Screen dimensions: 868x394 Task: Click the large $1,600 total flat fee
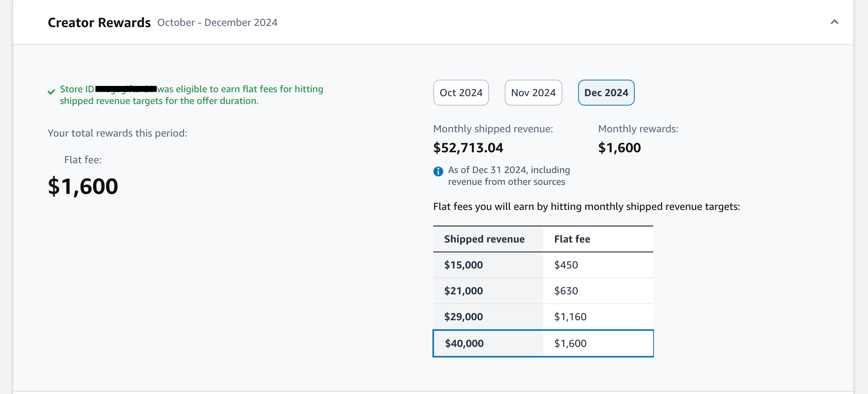(x=83, y=186)
